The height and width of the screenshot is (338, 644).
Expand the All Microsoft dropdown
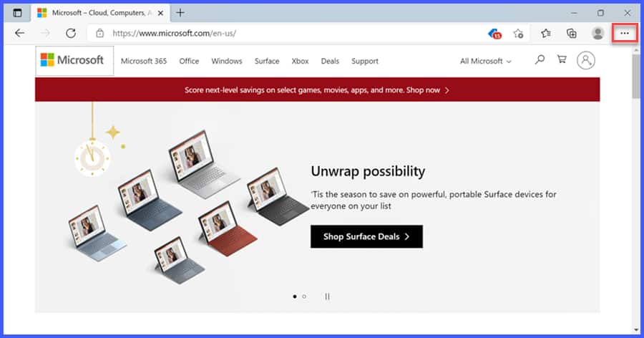pos(485,62)
